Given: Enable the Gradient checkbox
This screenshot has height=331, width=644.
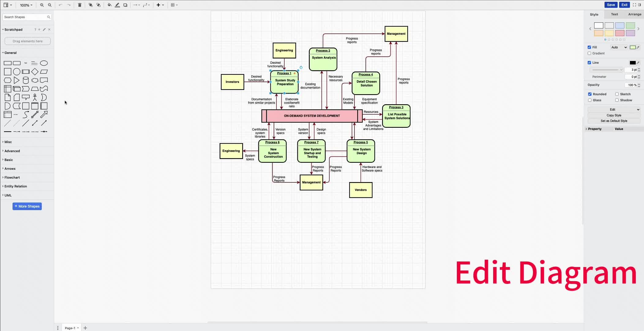Looking at the screenshot, I should [589, 53].
